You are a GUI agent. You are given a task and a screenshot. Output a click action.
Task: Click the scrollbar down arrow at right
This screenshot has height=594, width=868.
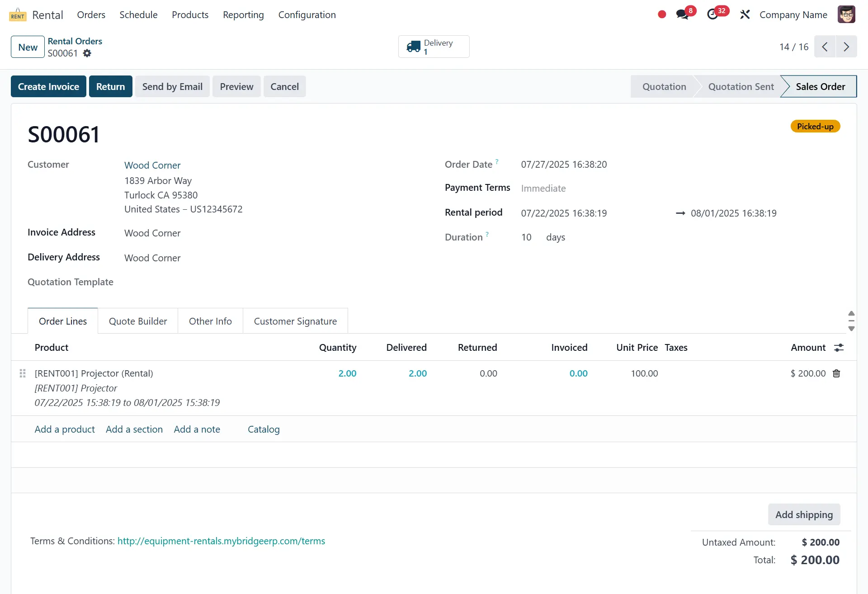coord(851,329)
